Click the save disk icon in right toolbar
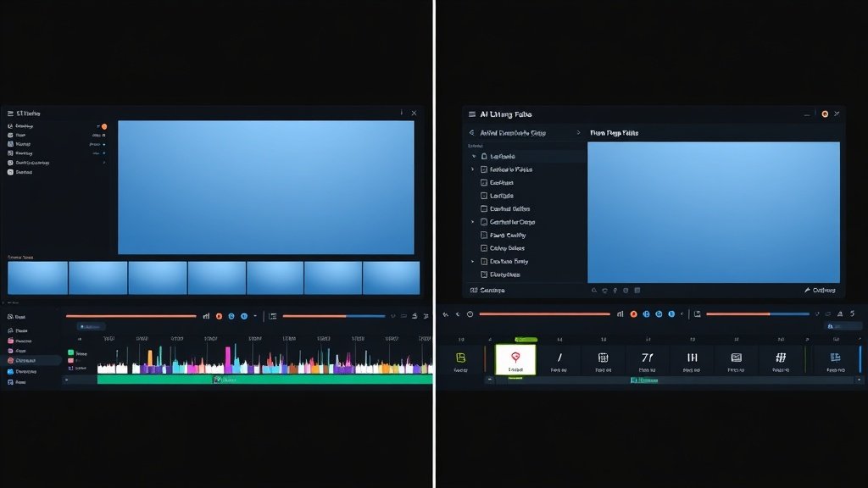The height and width of the screenshot is (488, 868). (698, 313)
